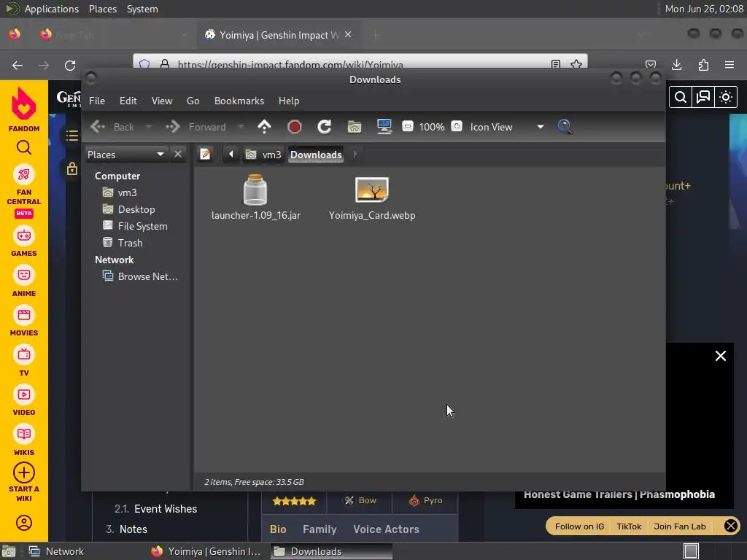Click the Fandom logo in browser
Screen dimensions: 747x560
point(24,109)
